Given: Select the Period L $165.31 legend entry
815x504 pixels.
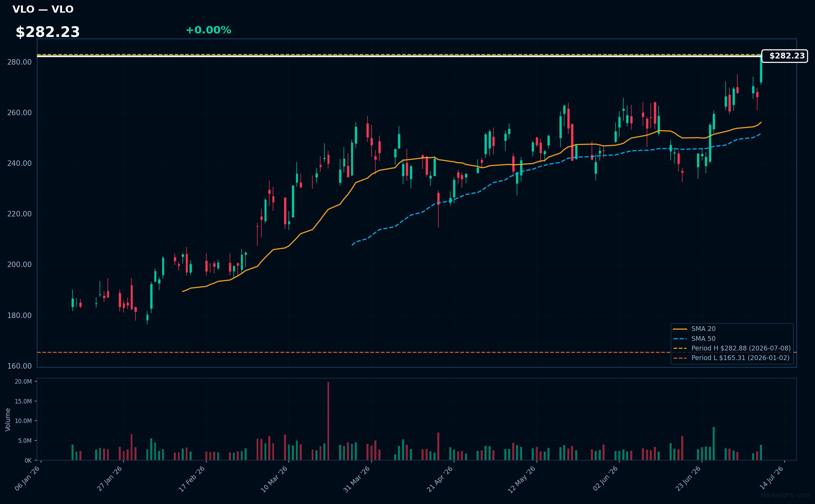Looking at the screenshot, I should click(x=731, y=358).
